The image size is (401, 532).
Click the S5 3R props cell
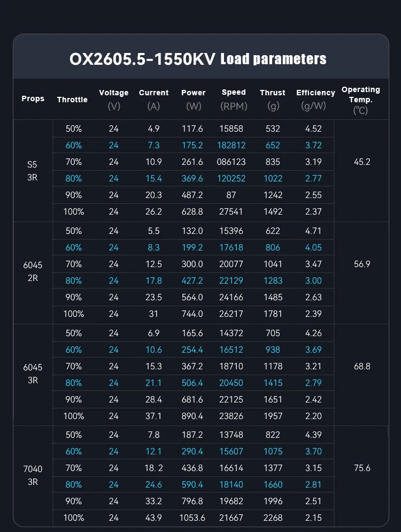(x=33, y=170)
